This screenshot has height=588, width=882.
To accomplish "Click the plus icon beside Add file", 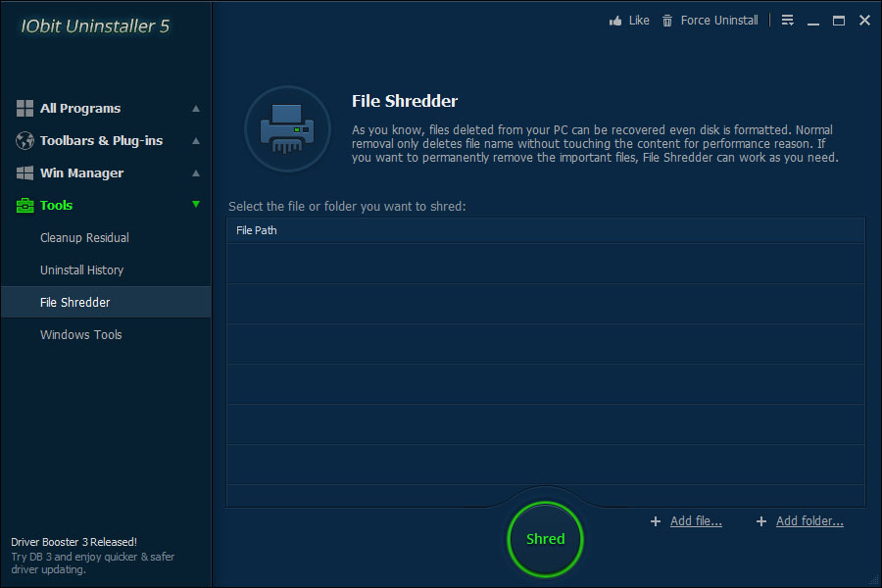I will point(656,520).
